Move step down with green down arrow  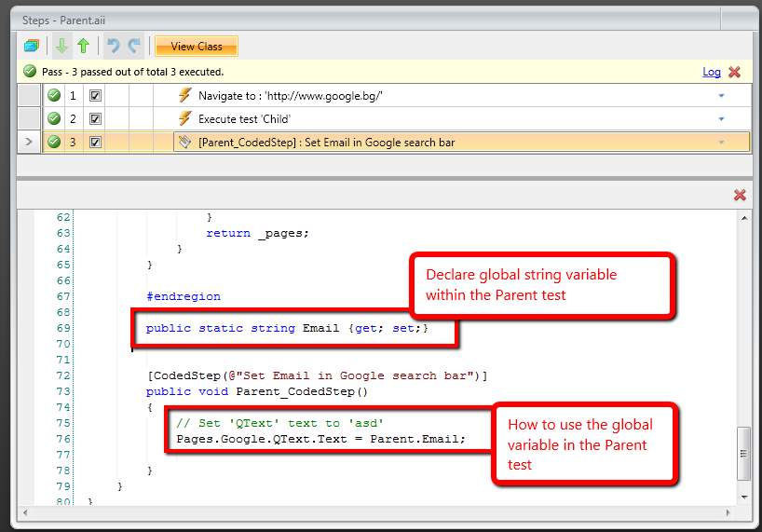pos(61,47)
